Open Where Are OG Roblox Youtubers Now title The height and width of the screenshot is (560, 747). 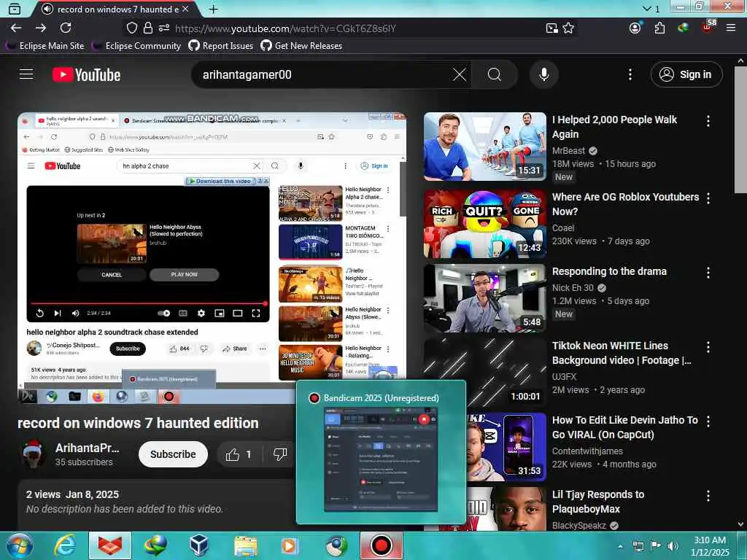(625, 204)
